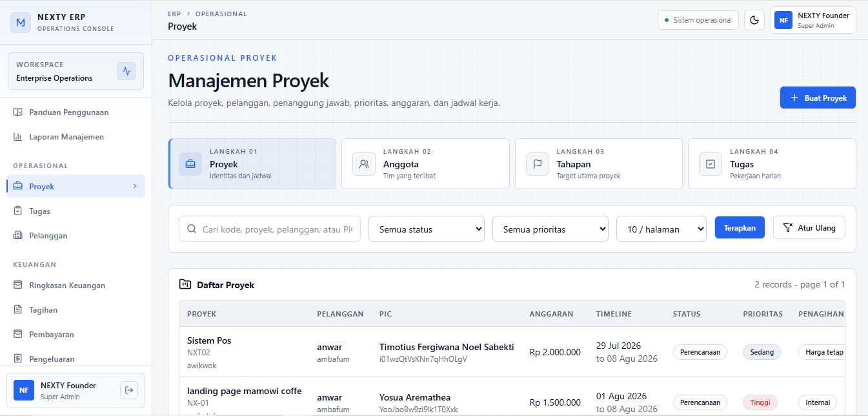The height and width of the screenshot is (416, 868).
Task: Click the search magnifier icon
Action: click(192, 229)
